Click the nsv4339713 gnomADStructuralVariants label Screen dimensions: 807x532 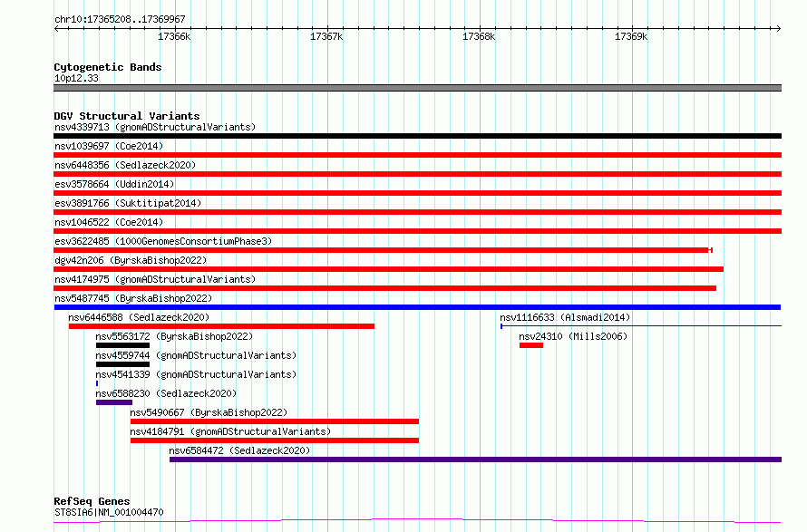pos(155,127)
